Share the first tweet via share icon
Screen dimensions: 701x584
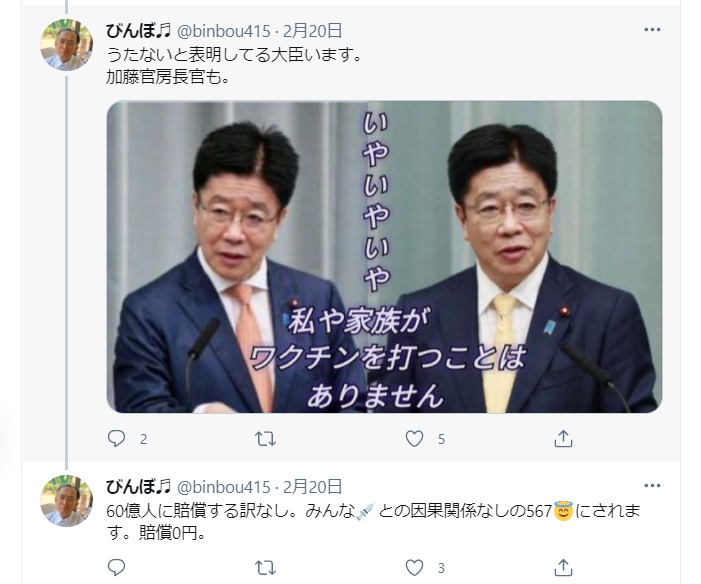563,439
